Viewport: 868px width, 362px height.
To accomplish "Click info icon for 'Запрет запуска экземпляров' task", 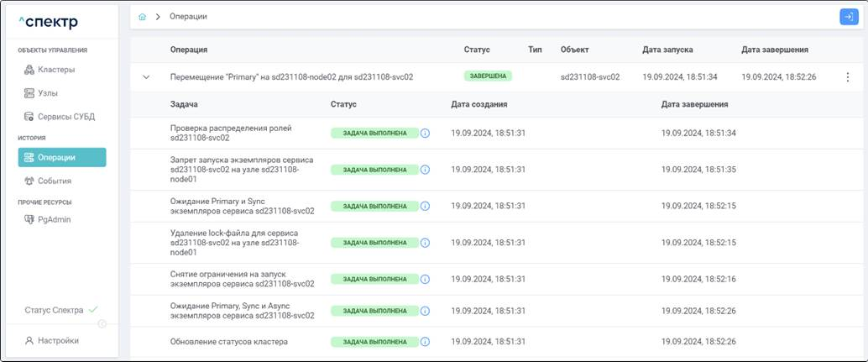I will tap(425, 170).
